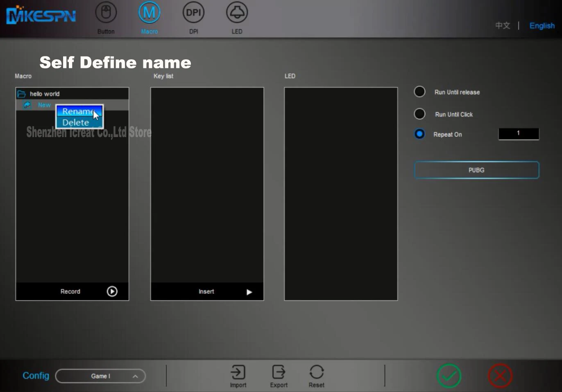Select the Macro tab icon
This screenshot has height=392, width=562.
[x=149, y=13]
